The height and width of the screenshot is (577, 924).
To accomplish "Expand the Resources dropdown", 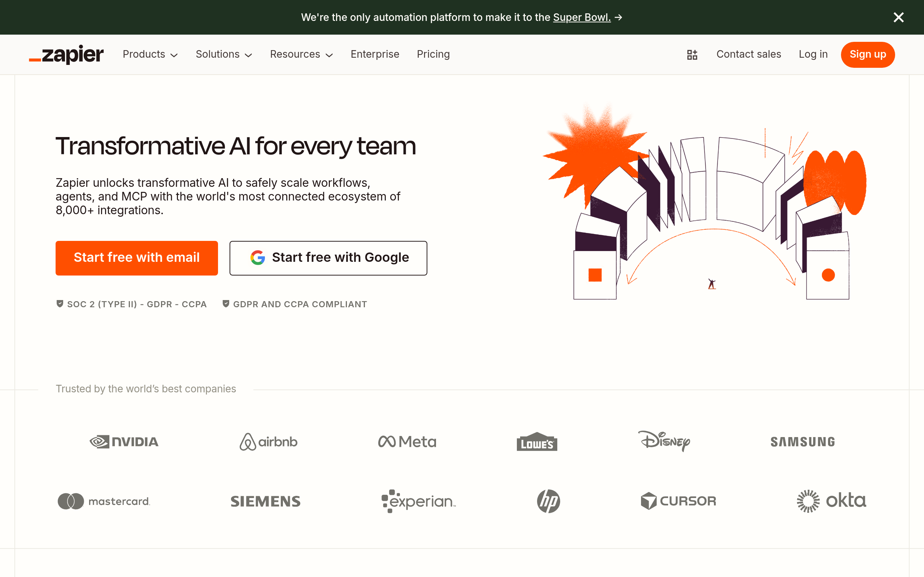I will pos(302,54).
